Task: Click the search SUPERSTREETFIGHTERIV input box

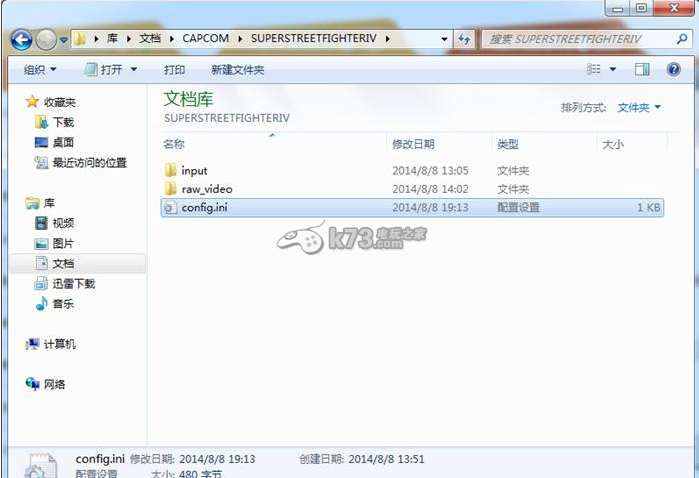Action: (x=575, y=39)
